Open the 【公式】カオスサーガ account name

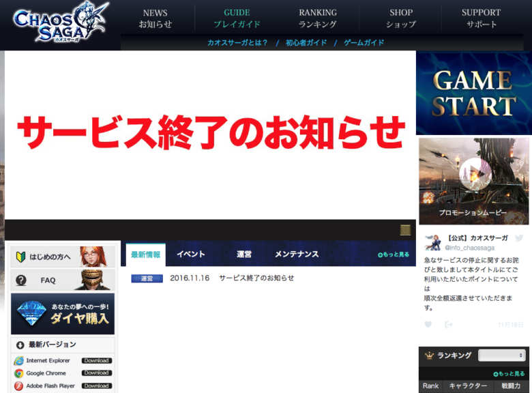point(477,238)
